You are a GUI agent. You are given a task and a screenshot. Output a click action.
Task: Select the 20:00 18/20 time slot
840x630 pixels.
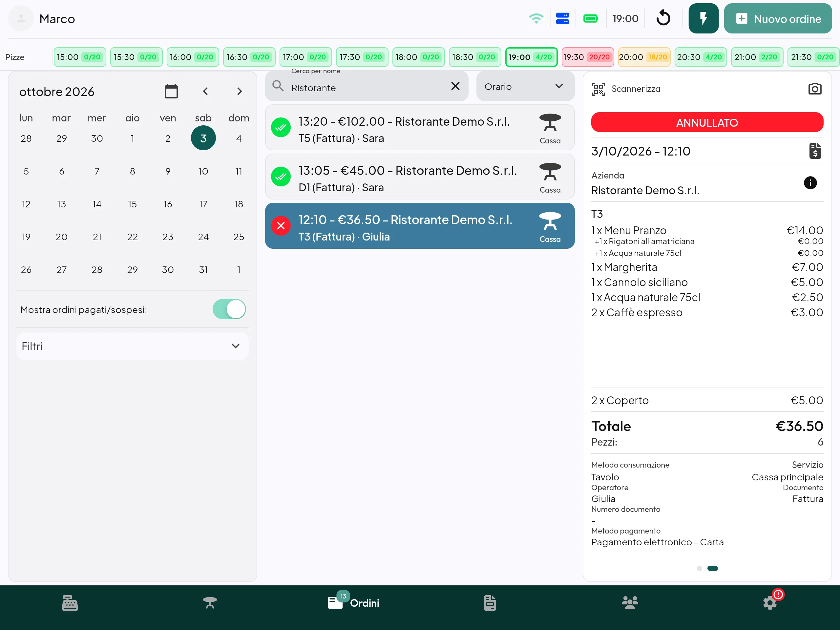tap(644, 57)
